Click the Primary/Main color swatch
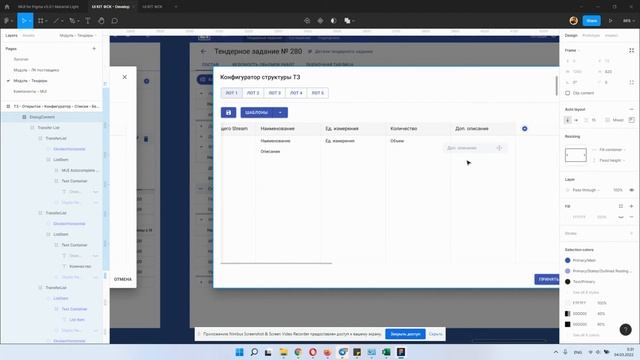 point(567,260)
